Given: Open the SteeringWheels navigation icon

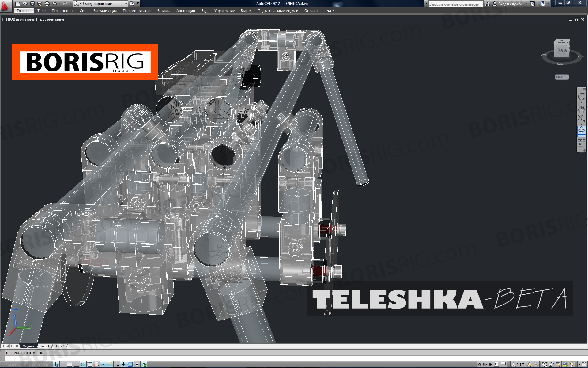Looking at the screenshot, I should tap(581, 97).
